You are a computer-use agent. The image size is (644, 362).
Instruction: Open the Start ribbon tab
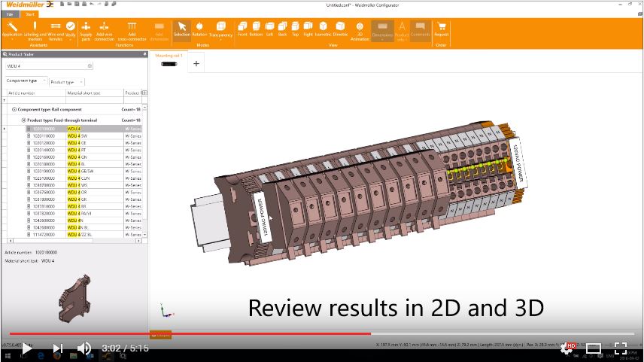(x=30, y=14)
